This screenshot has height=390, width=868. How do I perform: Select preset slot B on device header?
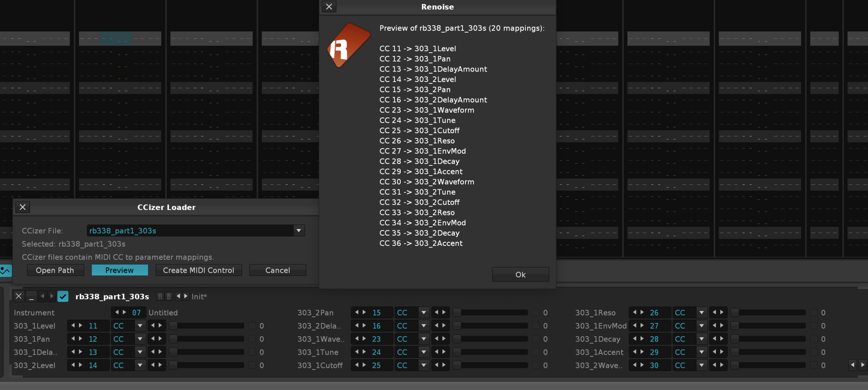pyautogui.click(x=168, y=296)
